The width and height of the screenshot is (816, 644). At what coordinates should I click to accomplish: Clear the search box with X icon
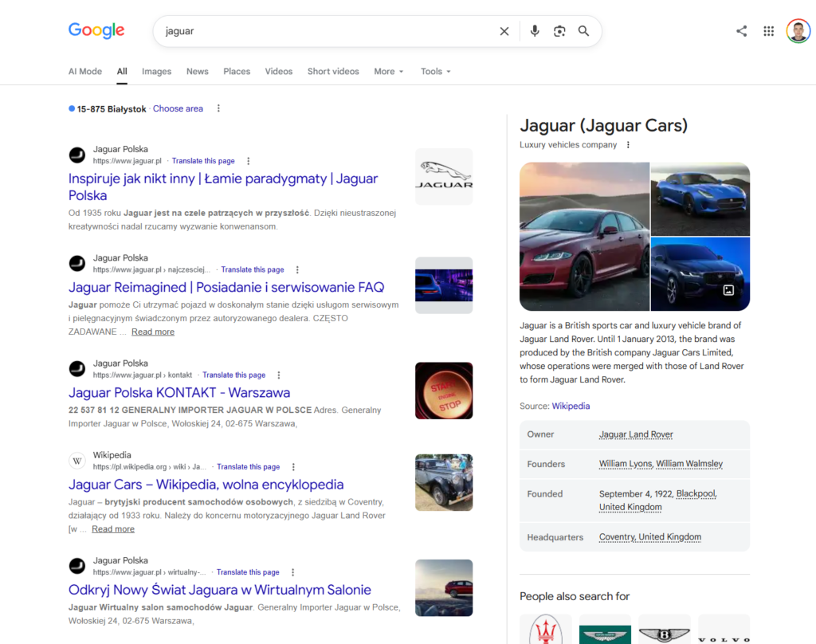(504, 31)
